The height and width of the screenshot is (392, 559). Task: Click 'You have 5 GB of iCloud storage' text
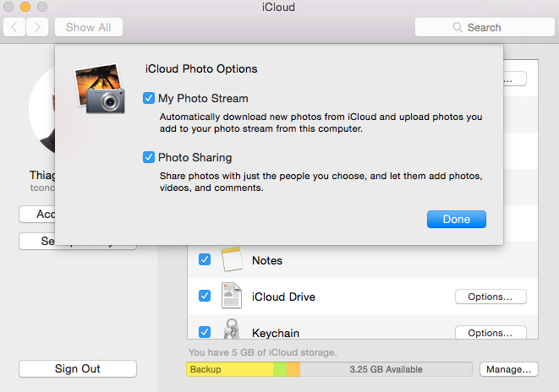tap(263, 352)
